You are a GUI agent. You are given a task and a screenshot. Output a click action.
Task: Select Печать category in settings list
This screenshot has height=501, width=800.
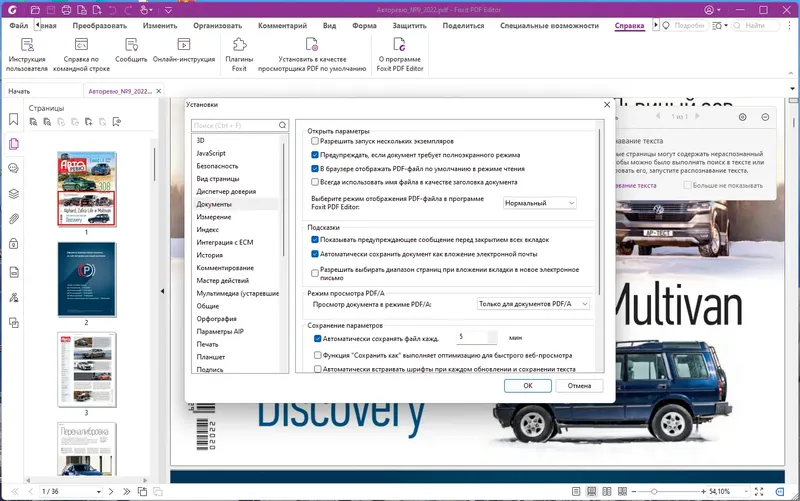[207, 344]
